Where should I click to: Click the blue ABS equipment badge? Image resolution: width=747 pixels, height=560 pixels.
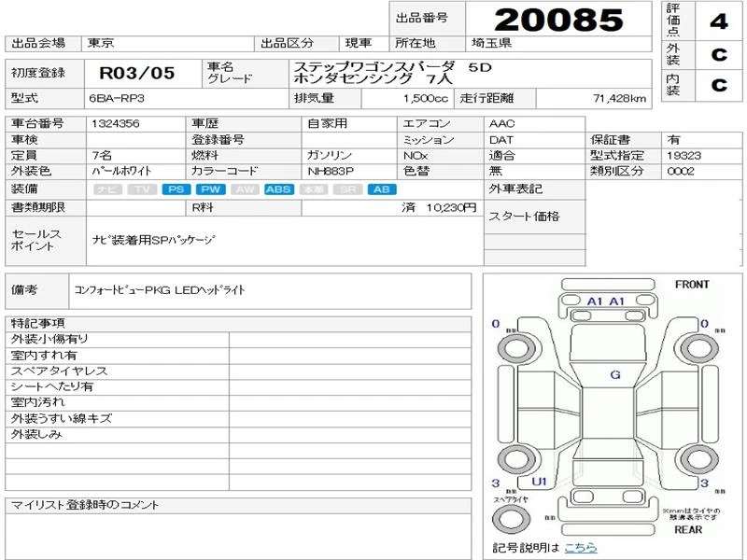pos(278,189)
